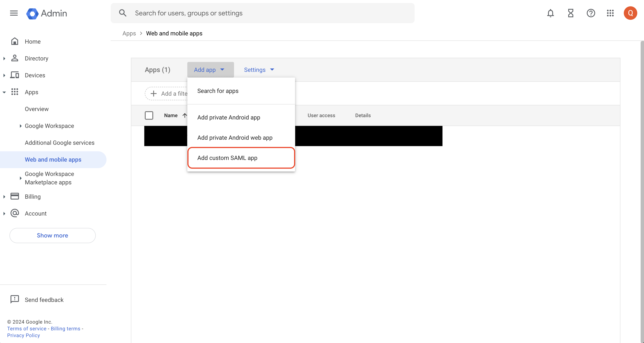This screenshot has height=343, width=644.
Task: Click the Account at-sign icon
Action: point(15,213)
